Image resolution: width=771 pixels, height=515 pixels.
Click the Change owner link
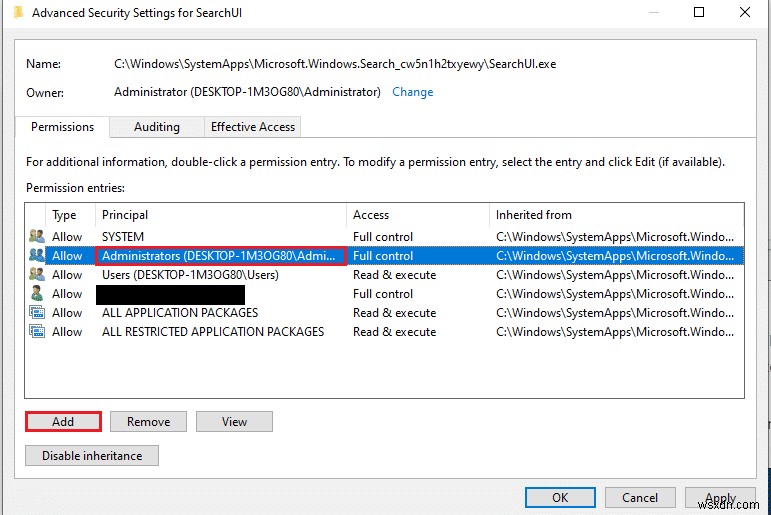point(413,92)
